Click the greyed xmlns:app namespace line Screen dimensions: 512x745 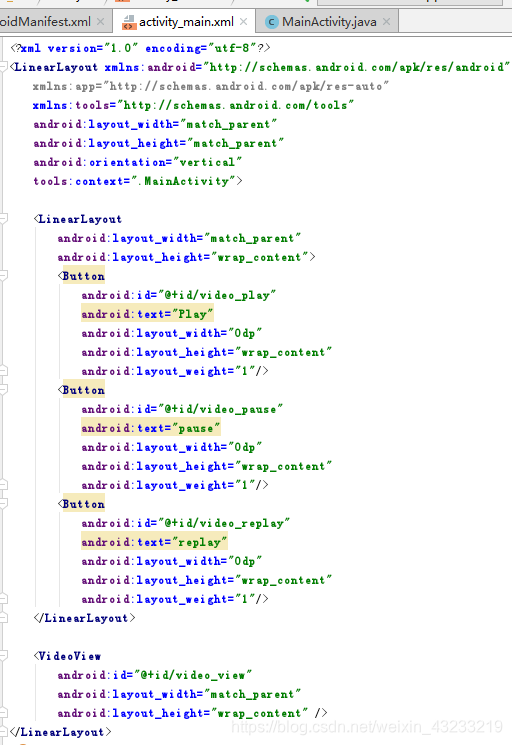point(211,86)
